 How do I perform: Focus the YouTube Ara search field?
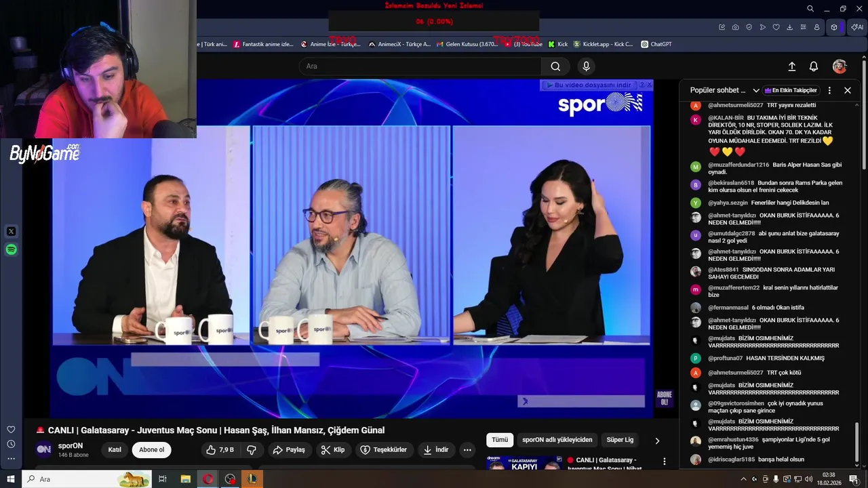tap(420, 66)
